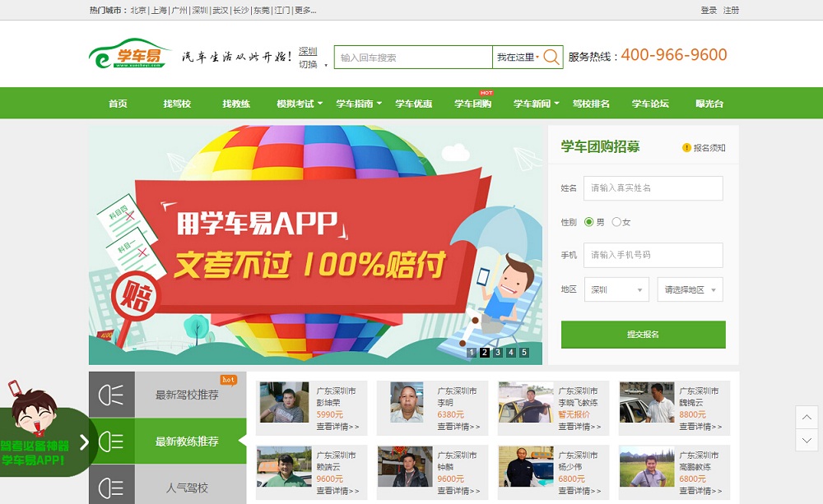Open 曝光台 nav item
Viewport: 823px width, 504px height.
709,104
